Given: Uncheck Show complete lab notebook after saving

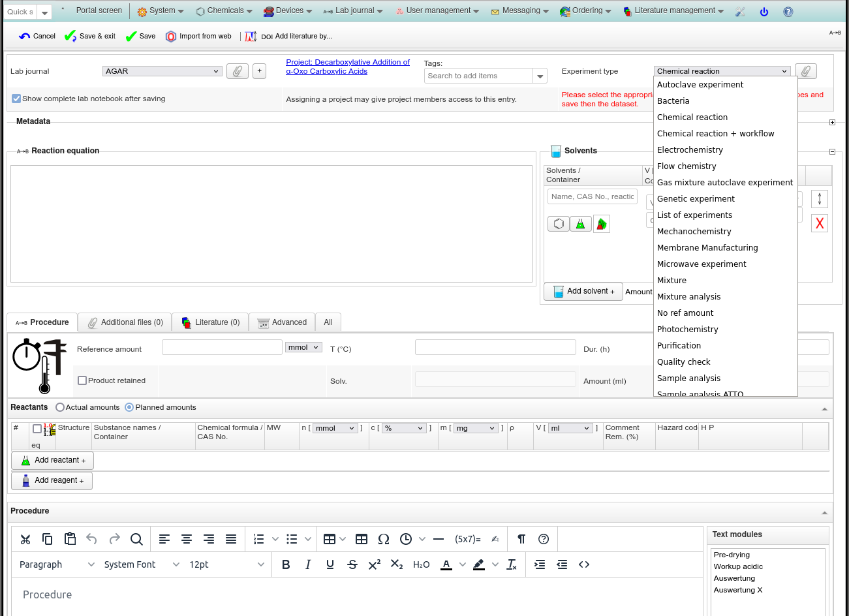Looking at the screenshot, I should click(16, 99).
